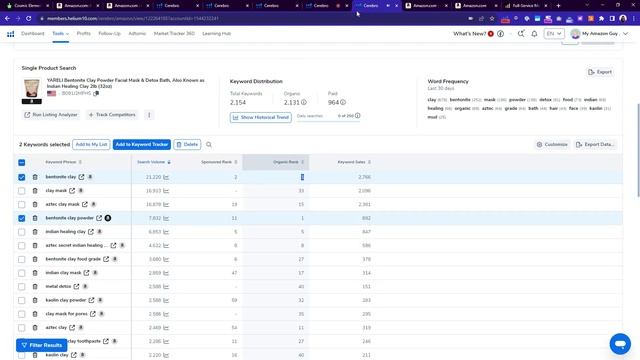Click Add to Keyword Tracker button
Image resolution: width=640 pixels, height=360 pixels.
coord(142,144)
